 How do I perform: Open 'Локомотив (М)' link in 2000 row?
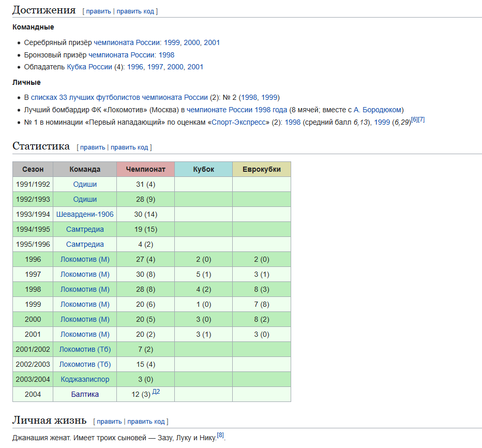85,320
